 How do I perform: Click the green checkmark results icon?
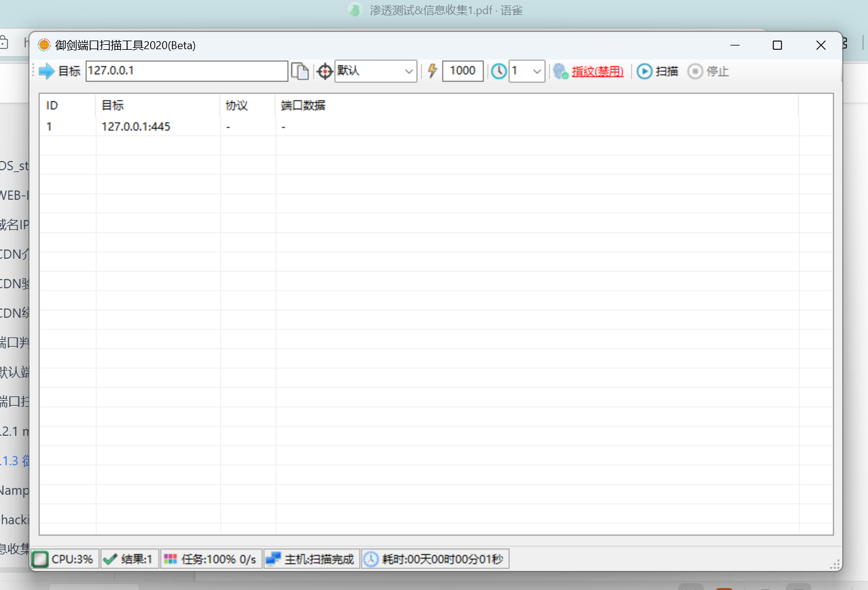111,559
